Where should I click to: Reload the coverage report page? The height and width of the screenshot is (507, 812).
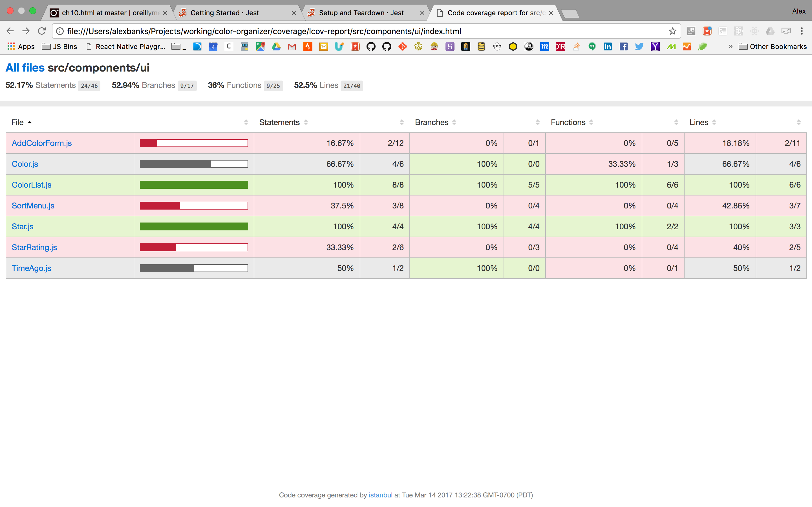[x=42, y=31]
